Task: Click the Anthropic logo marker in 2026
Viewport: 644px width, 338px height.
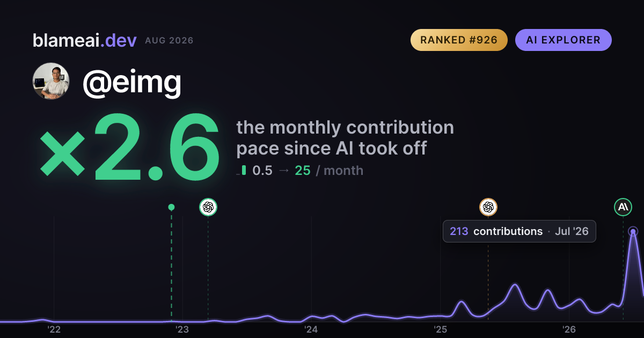Action: (623, 207)
